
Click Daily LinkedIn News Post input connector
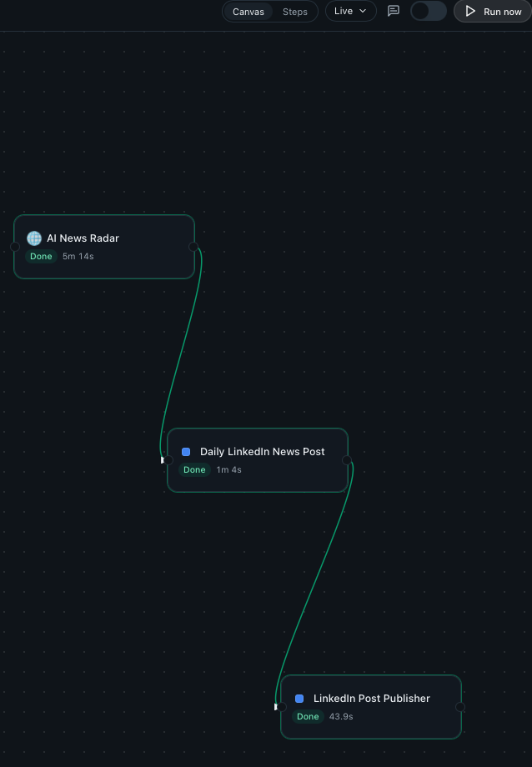coord(168,460)
